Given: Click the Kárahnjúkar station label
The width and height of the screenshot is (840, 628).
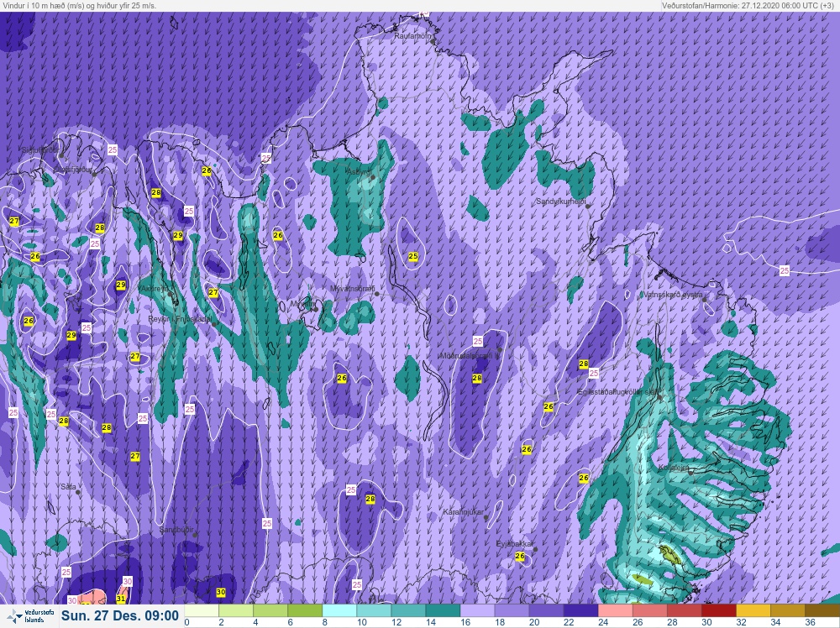Looking at the screenshot, I should pos(464,512).
